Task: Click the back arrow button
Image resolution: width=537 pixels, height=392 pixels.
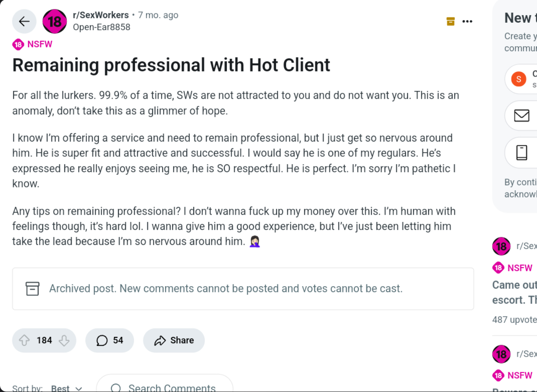Action: pos(24,21)
